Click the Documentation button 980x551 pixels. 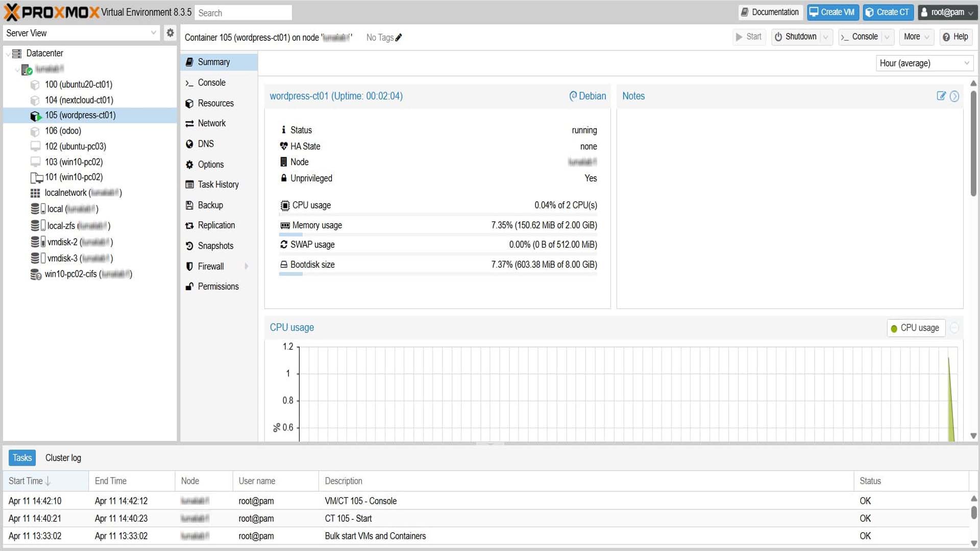coord(770,12)
